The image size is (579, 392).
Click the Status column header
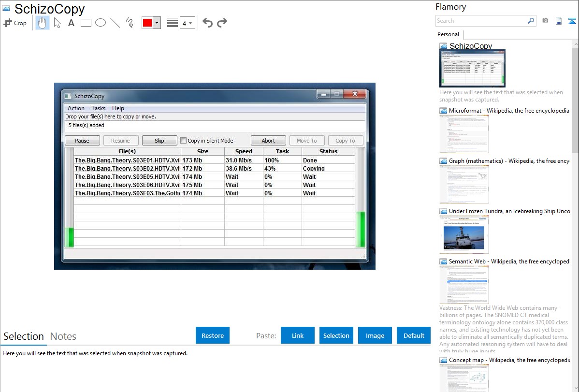pos(328,151)
